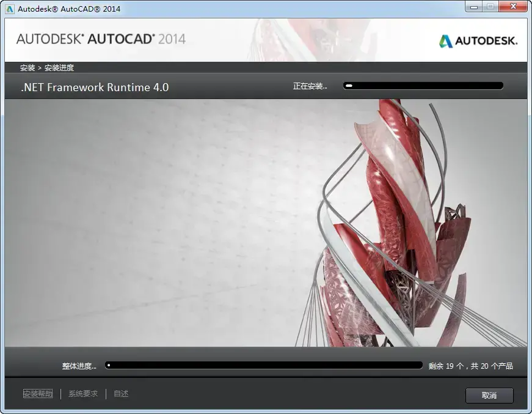Close the installer window
The height and width of the screenshot is (414, 532).
coord(514,7)
